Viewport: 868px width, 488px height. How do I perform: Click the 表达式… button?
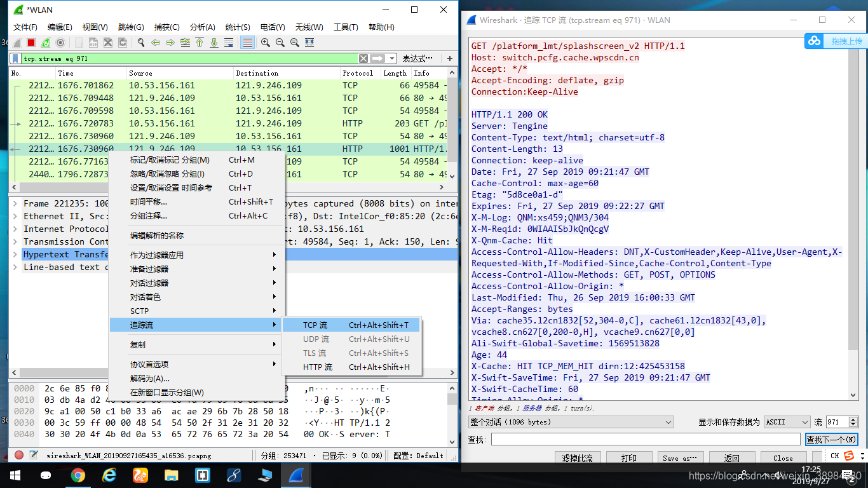(x=416, y=58)
